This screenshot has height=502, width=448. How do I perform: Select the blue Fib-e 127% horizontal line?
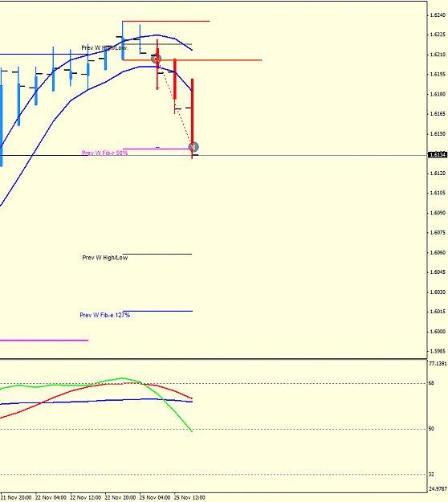157,311
